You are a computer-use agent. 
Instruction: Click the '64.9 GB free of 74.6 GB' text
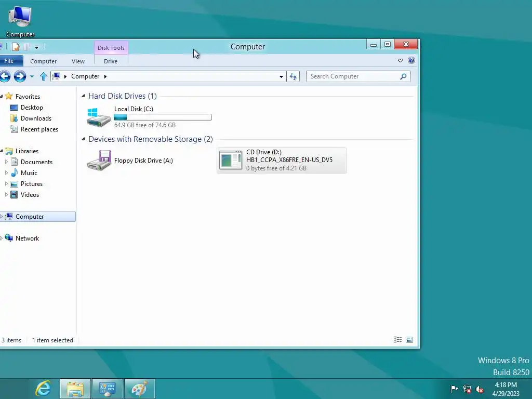tap(145, 125)
